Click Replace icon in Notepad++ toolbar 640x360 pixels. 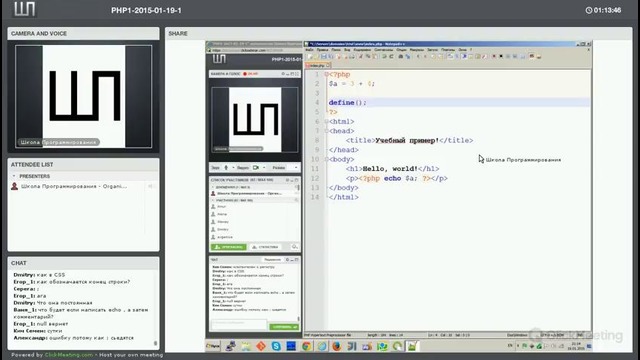pyautogui.click(x=408, y=56)
